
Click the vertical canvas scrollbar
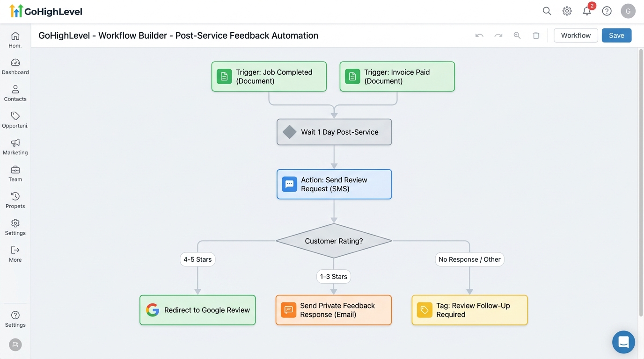(x=641, y=182)
